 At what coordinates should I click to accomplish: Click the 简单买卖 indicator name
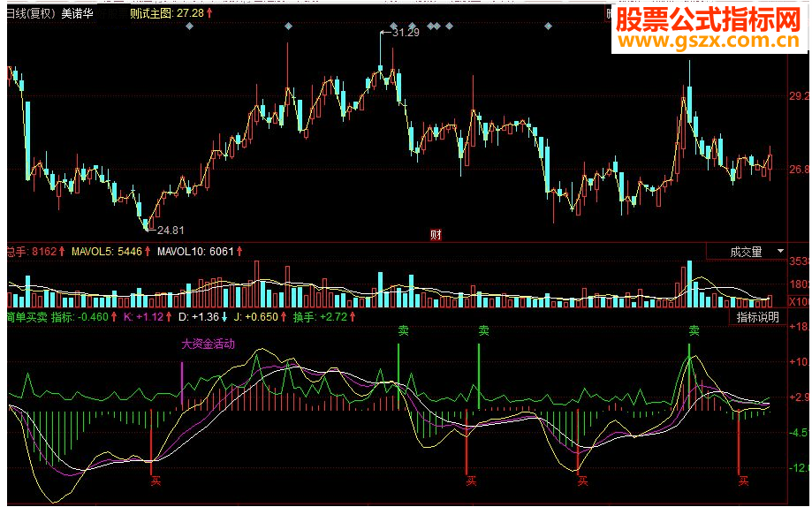27,317
